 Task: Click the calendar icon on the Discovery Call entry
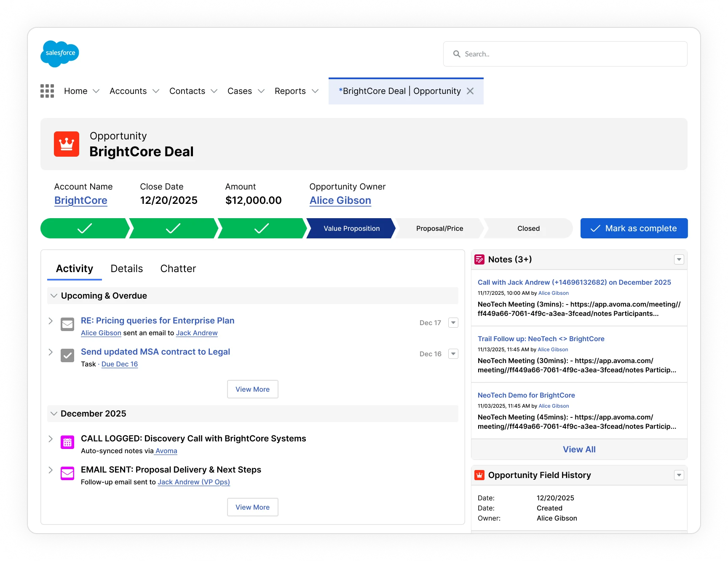(x=67, y=442)
